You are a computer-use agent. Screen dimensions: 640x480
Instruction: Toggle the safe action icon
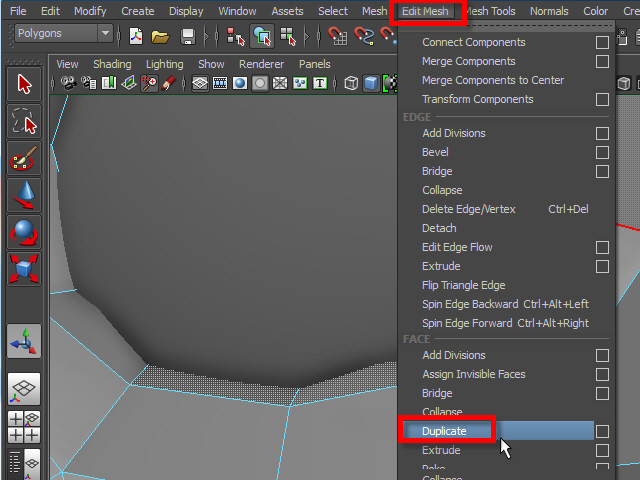pyautogui.click(x=300, y=83)
